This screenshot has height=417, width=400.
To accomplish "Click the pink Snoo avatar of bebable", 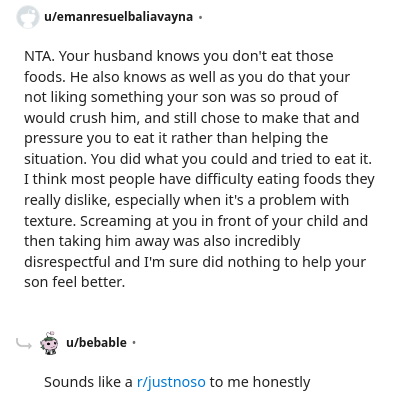I will (x=49, y=343).
